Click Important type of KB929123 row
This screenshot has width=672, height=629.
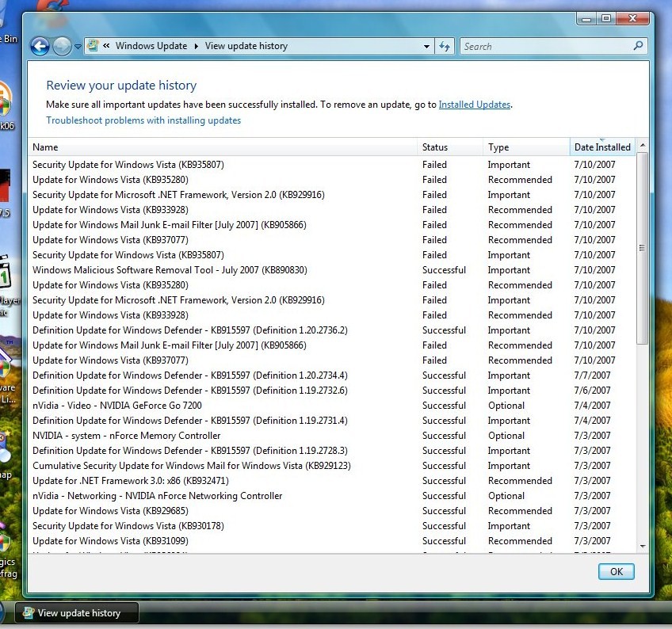click(509, 466)
